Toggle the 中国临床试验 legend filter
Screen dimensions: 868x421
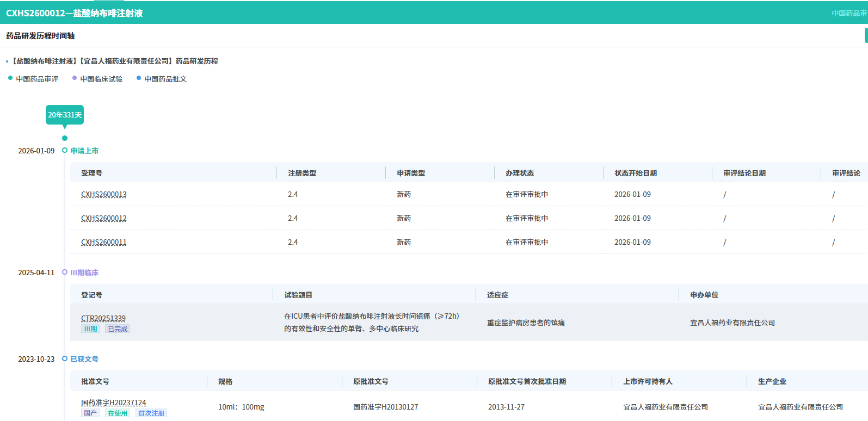point(97,79)
